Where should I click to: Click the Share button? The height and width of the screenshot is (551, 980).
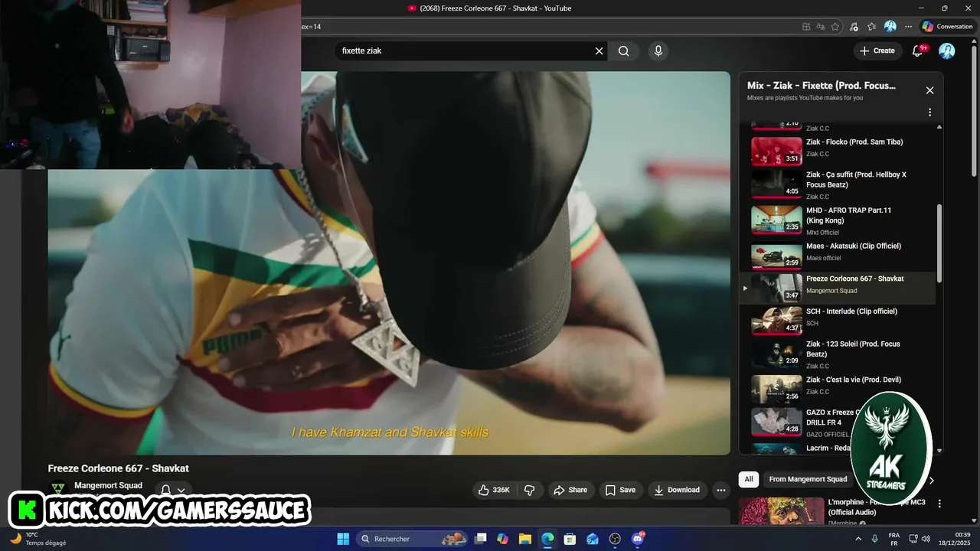pyautogui.click(x=570, y=490)
